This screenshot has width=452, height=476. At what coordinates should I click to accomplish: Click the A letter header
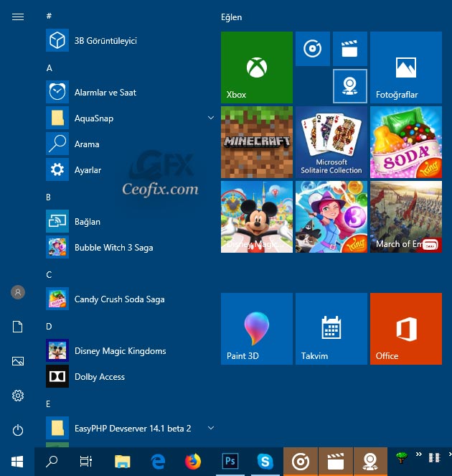[x=49, y=67]
